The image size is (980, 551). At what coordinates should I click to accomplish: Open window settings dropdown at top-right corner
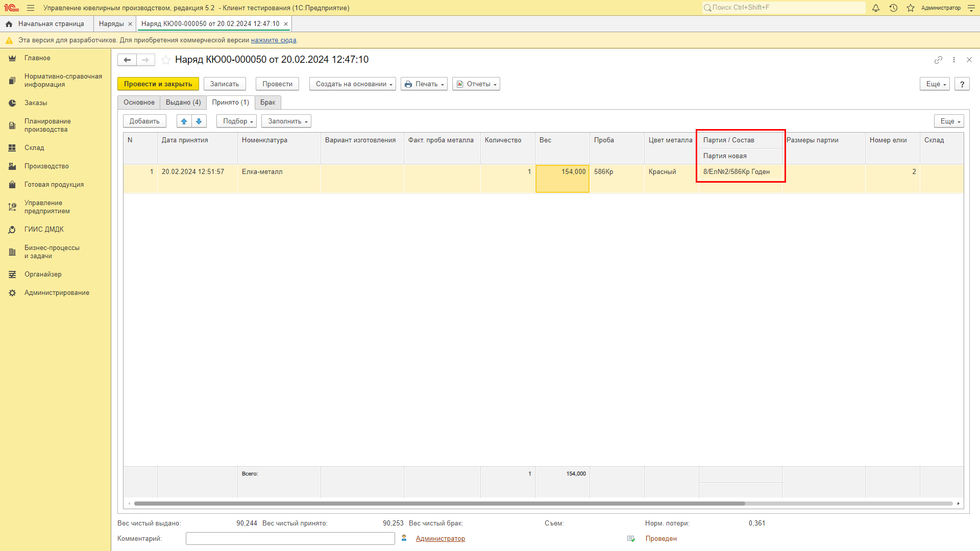coord(971,8)
